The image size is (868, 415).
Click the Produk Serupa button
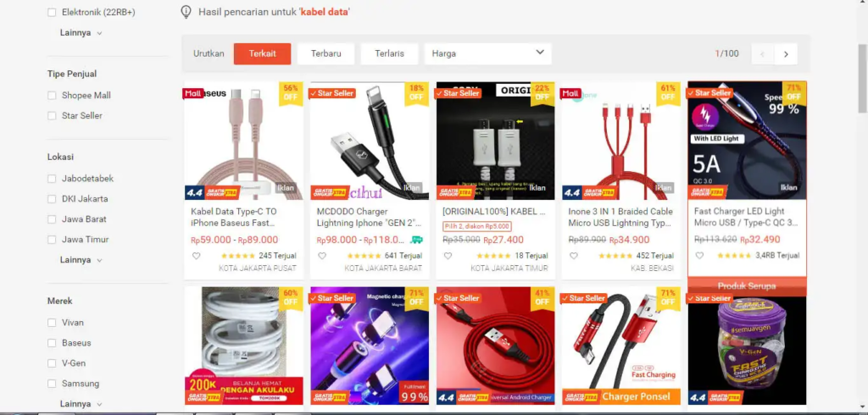[747, 286]
